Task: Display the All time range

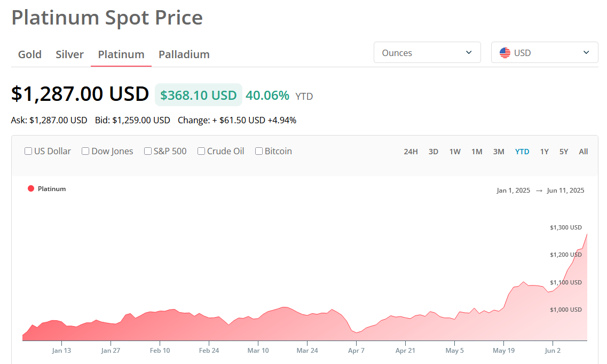Action: tap(584, 152)
